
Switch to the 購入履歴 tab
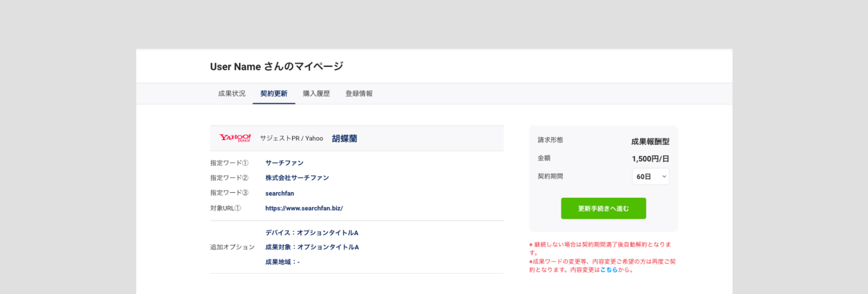click(316, 94)
